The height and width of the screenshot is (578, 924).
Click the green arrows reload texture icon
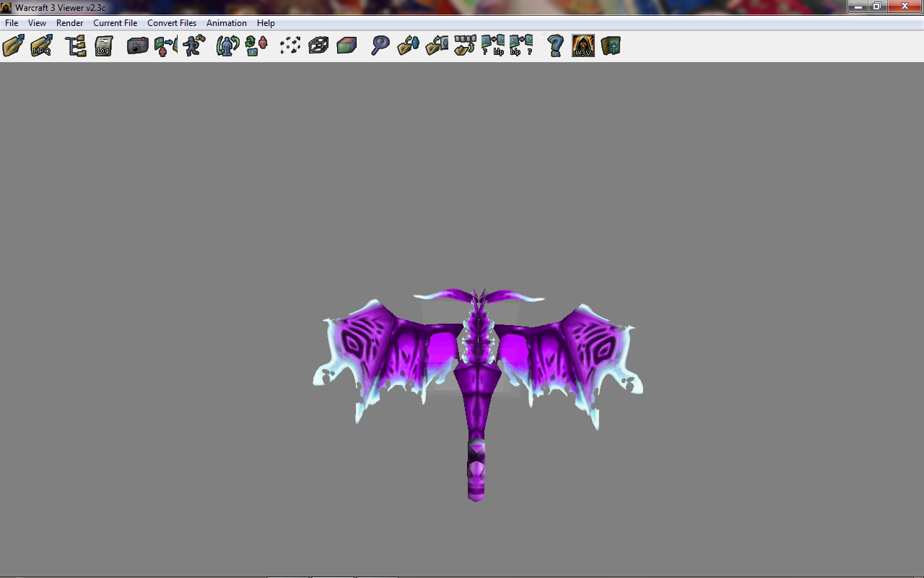pyautogui.click(x=256, y=46)
